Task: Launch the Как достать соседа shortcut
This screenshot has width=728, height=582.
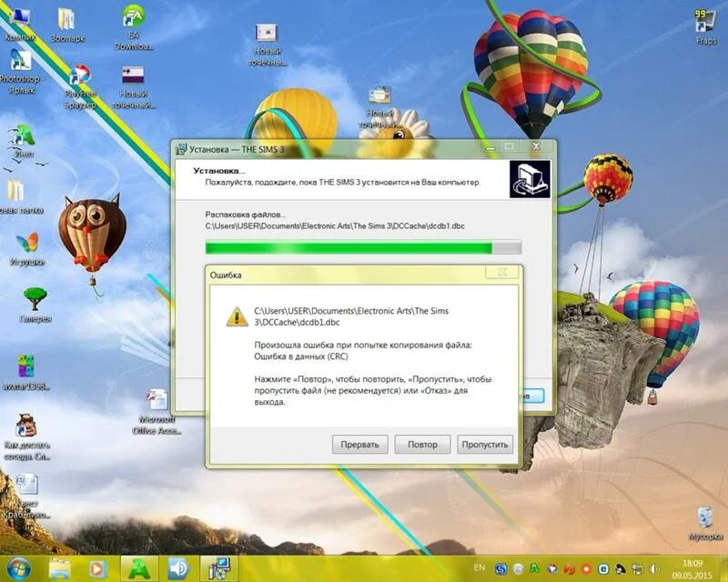Action: [26, 436]
